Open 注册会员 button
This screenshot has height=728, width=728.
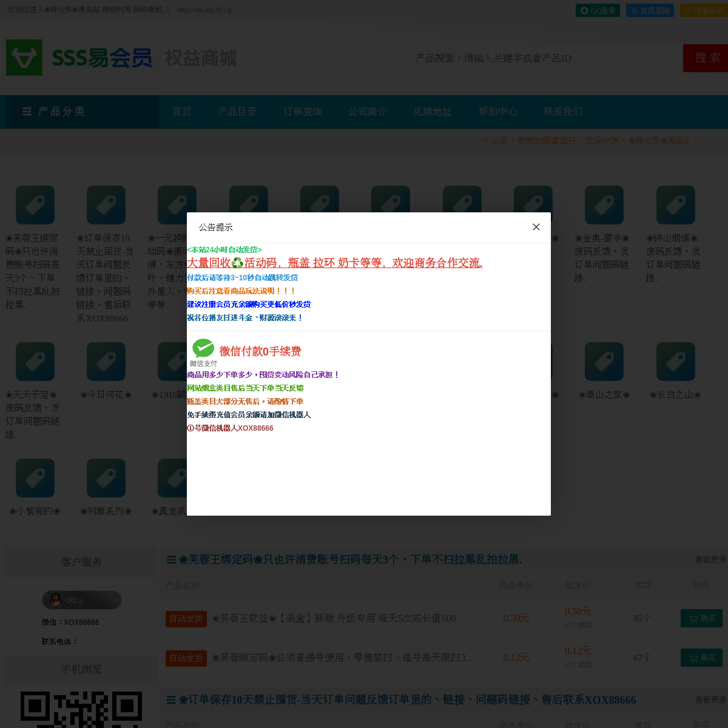pyautogui.click(x=704, y=10)
